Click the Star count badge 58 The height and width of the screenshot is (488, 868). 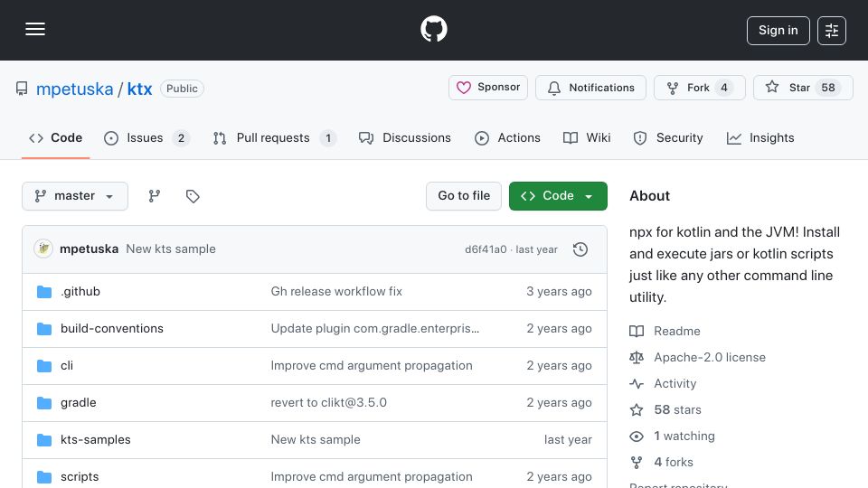828,88
